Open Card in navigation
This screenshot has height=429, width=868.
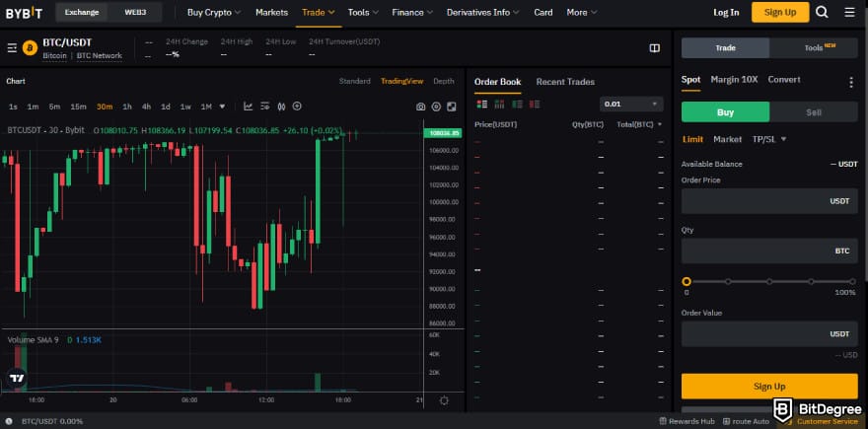coord(543,12)
